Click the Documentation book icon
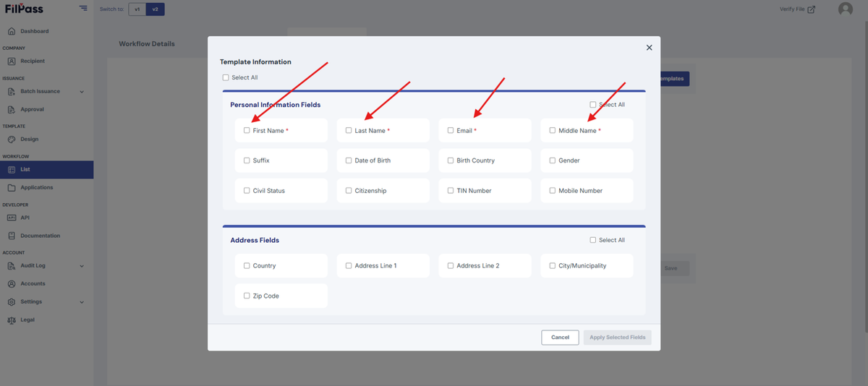868x386 pixels. 12,236
